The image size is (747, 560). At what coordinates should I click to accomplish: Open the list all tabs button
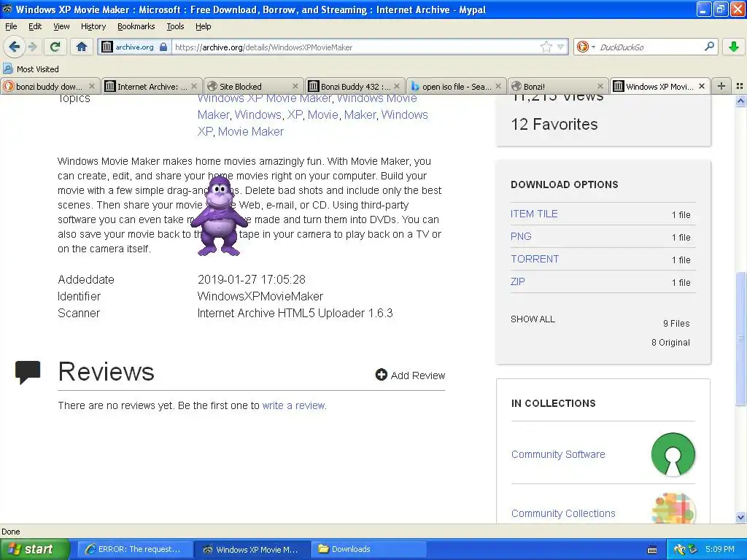[x=740, y=86]
